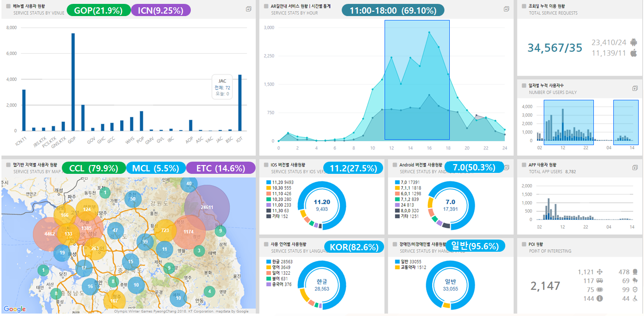Select the shield-check POI icon beside 99
Viewport: 644px width, 316px height.
pos(635,289)
